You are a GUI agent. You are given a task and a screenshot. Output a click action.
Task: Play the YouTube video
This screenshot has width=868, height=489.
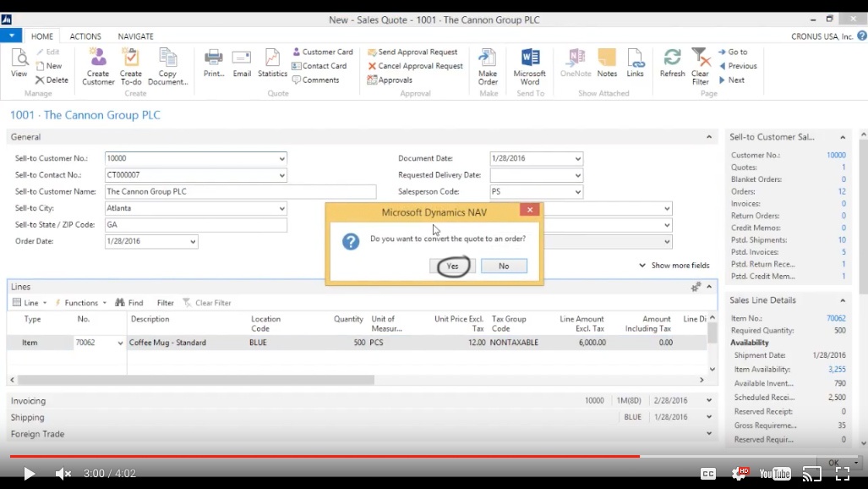coord(29,474)
